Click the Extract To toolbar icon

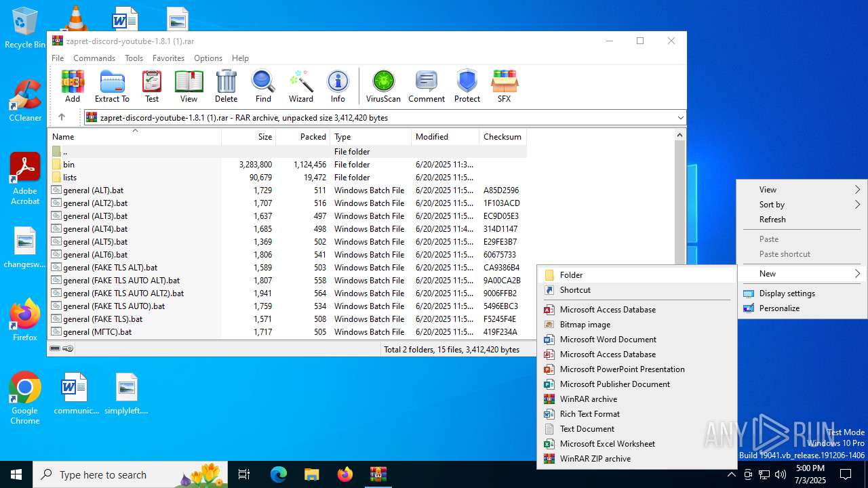tap(112, 86)
